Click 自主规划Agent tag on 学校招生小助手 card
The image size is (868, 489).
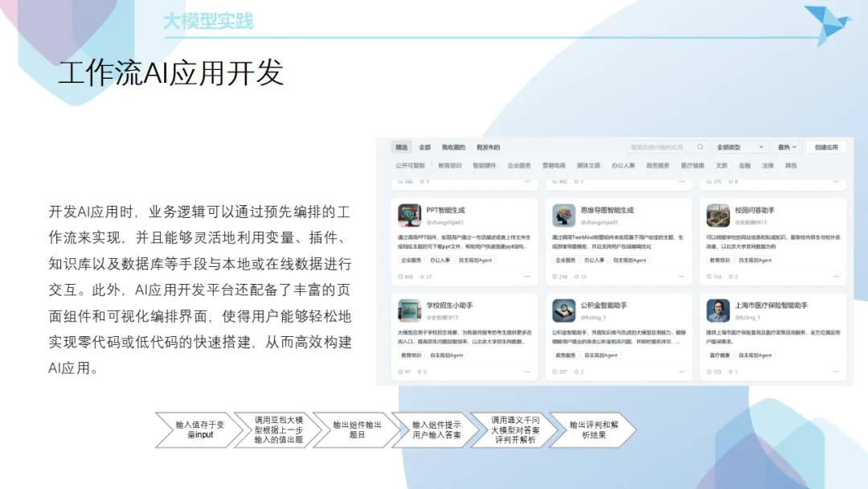pos(446,355)
